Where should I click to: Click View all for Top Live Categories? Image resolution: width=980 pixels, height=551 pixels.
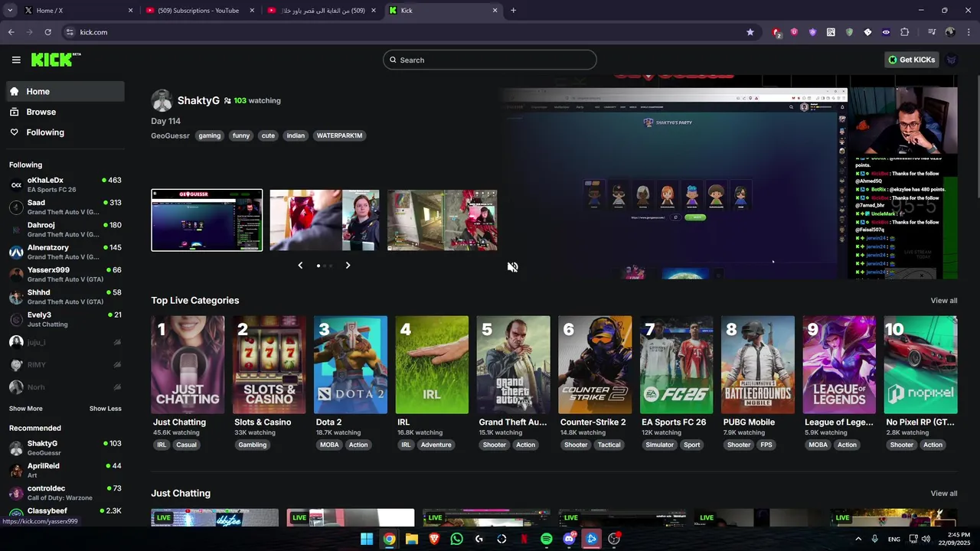point(943,301)
